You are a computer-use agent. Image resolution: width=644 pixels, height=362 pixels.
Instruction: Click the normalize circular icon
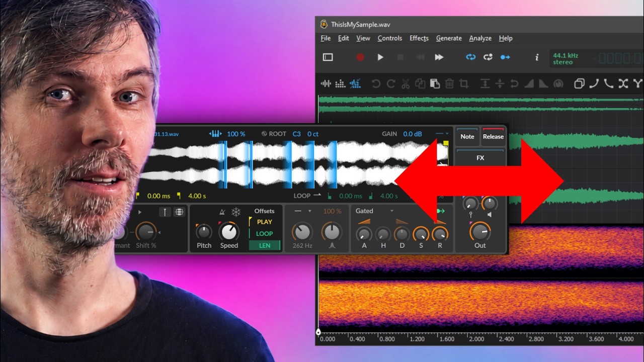[x=558, y=83]
